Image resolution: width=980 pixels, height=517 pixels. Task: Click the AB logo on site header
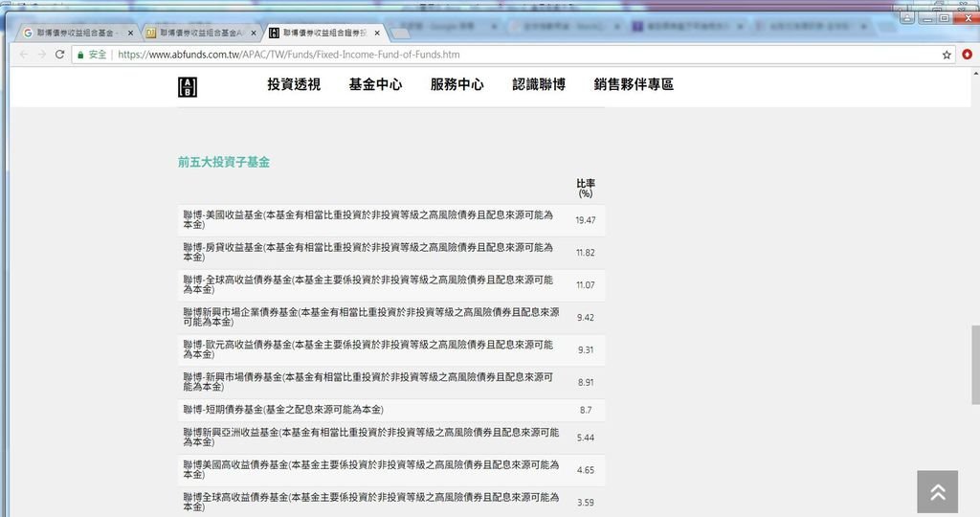pyautogui.click(x=188, y=87)
